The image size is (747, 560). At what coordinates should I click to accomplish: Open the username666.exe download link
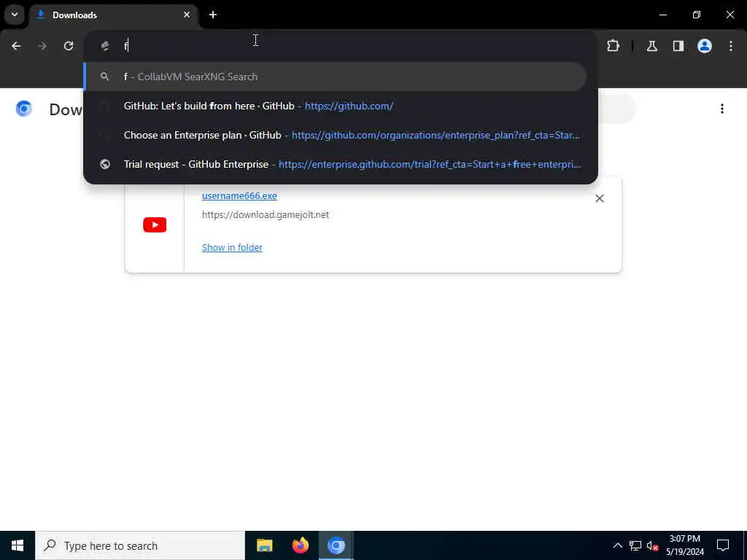(x=239, y=195)
